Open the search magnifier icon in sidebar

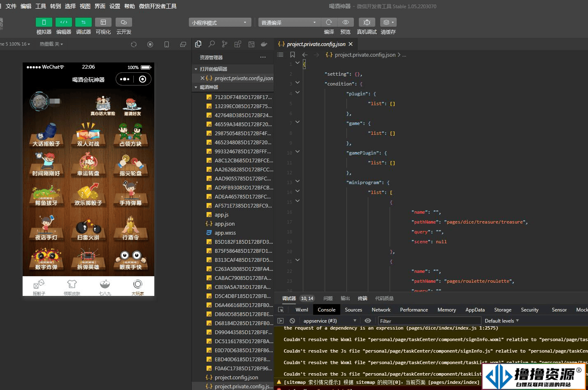(211, 44)
